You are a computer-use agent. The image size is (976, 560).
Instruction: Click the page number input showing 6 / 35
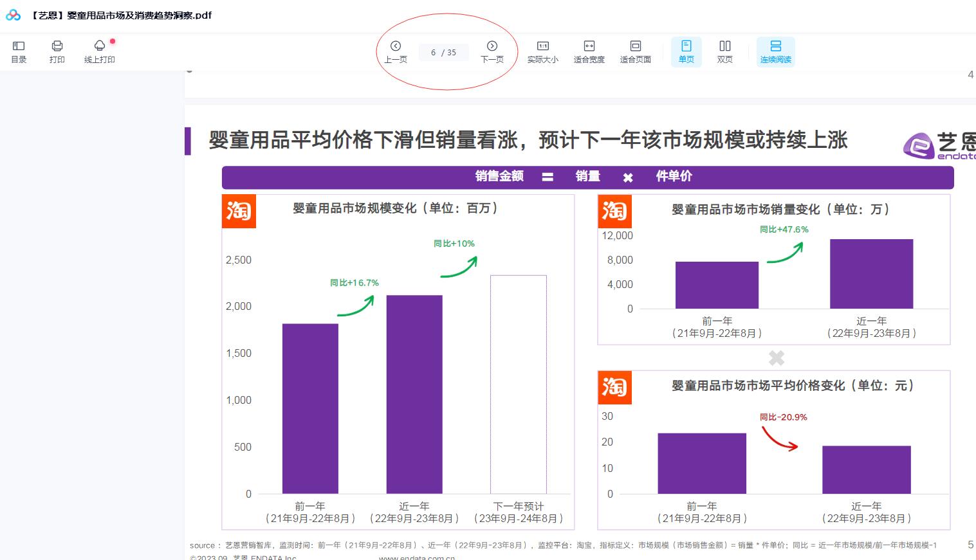pyautogui.click(x=443, y=52)
